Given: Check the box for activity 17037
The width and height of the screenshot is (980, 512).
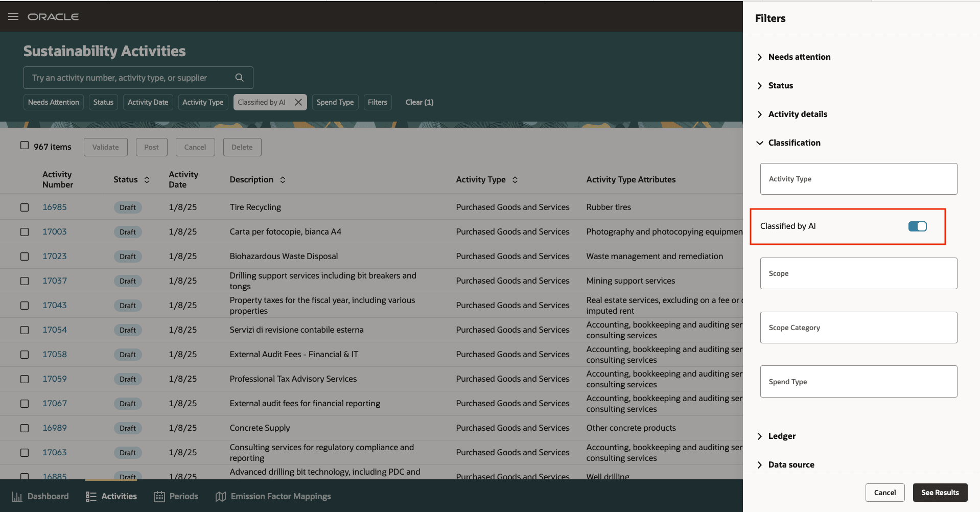Looking at the screenshot, I should pos(25,281).
